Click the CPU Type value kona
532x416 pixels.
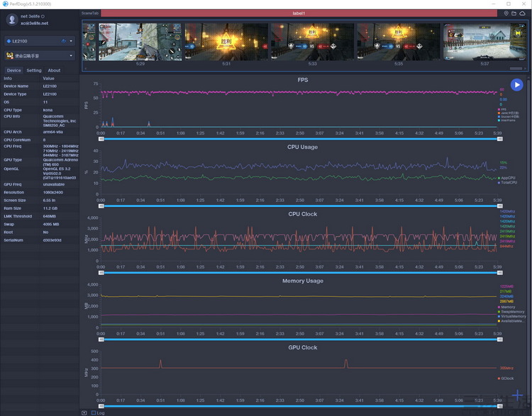coord(48,110)
